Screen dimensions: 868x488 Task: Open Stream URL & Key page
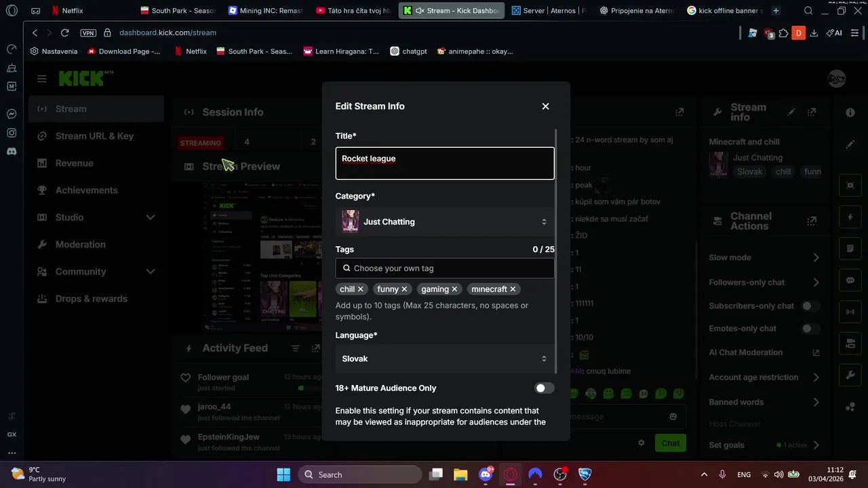click(x=96, y=136)
